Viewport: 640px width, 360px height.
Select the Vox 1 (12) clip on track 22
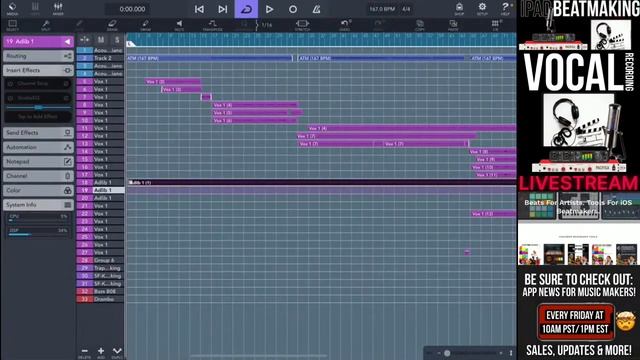tap(493, 213)
